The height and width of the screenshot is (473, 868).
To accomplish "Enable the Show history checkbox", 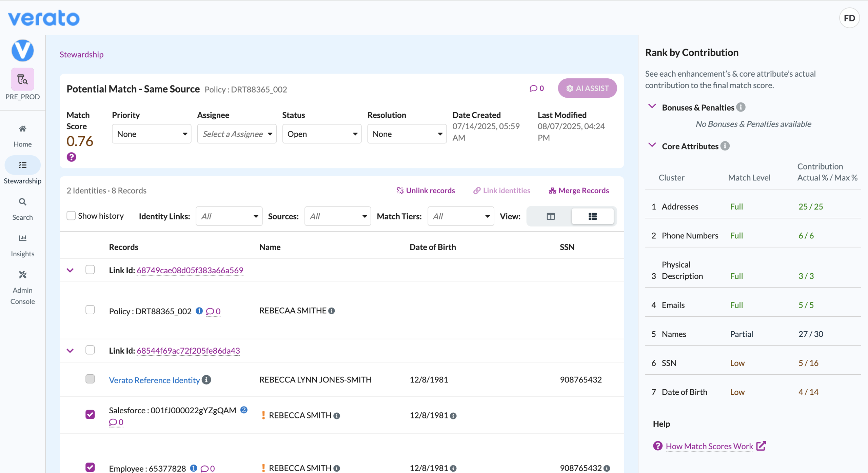I will pos(71,216).
